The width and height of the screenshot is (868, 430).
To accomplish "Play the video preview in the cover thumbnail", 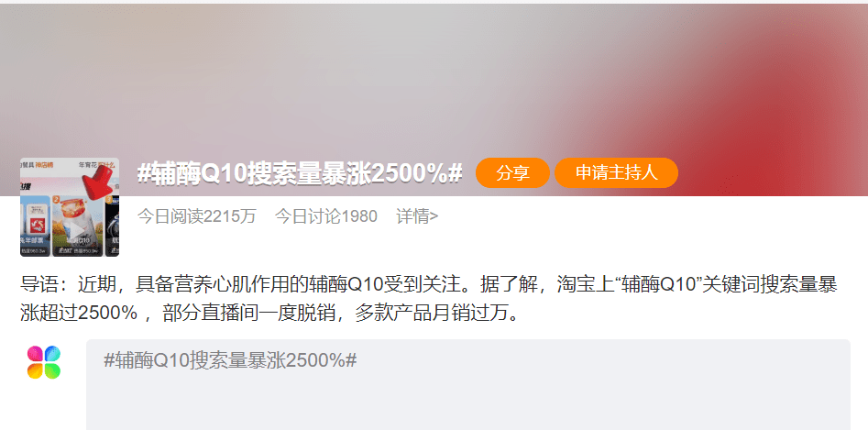I will click(x=77, y=229).
